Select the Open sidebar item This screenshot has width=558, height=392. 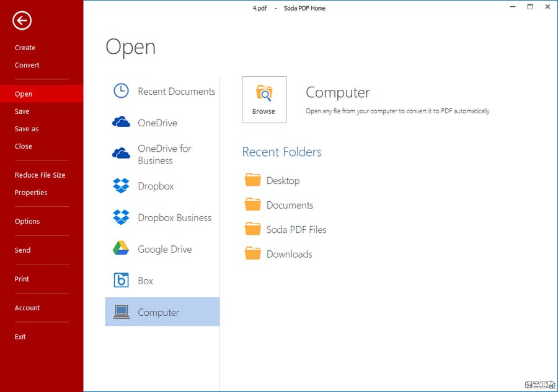tap(42, 94)
